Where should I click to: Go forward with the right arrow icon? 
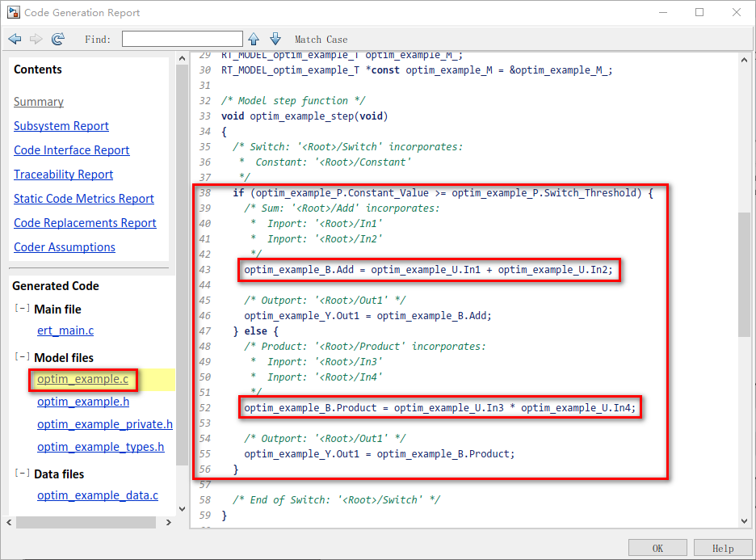click(x=36, y=39)
